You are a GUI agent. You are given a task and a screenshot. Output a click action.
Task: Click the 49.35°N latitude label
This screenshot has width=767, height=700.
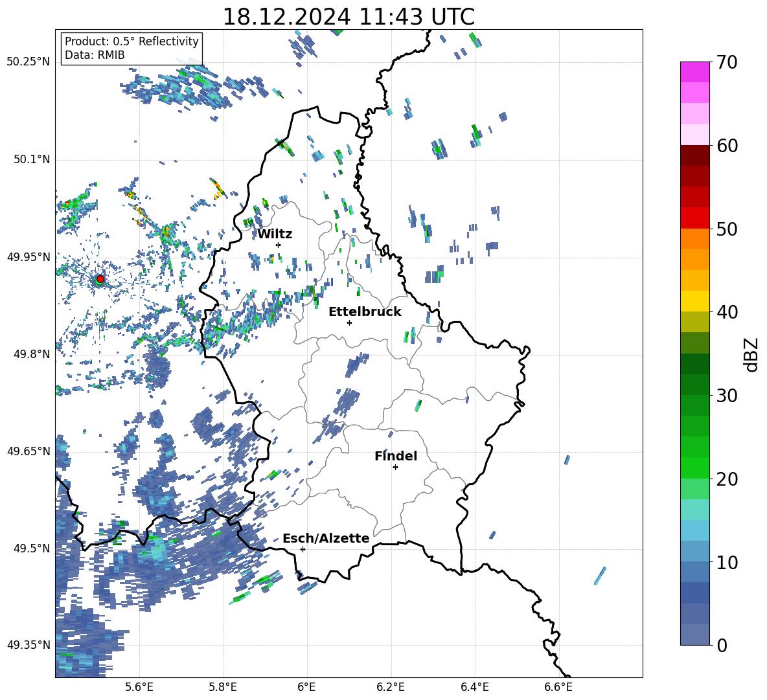point(29,645)
